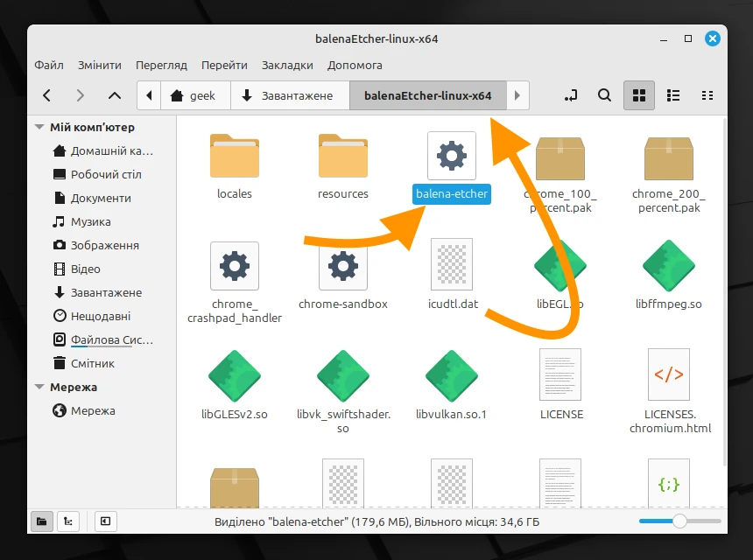Open Смітник in the sidebar
Screen dimensions: 753x560
click(x=83, y=363)
